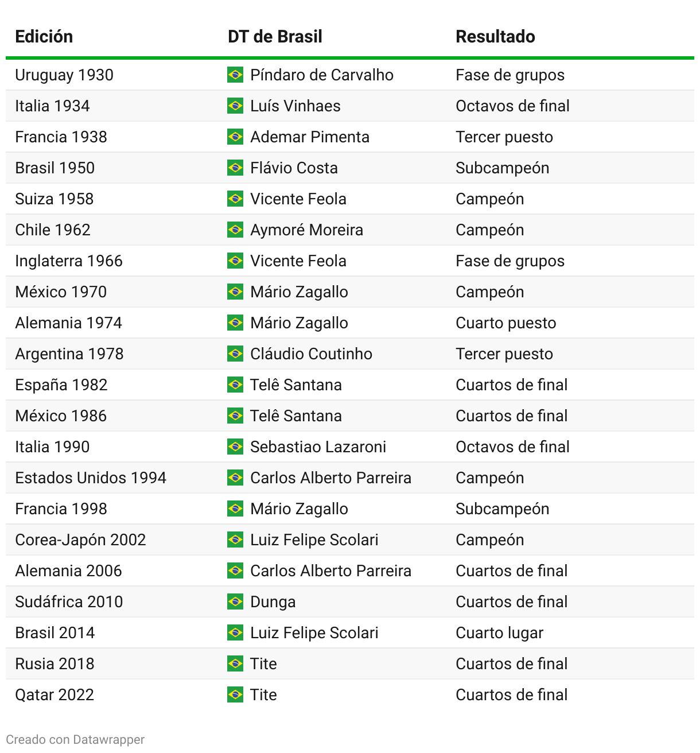This screenshot has width=700, height=753.
Task: Click the Resultado column header
Action: pyautogui.click(x=495, y=36)
